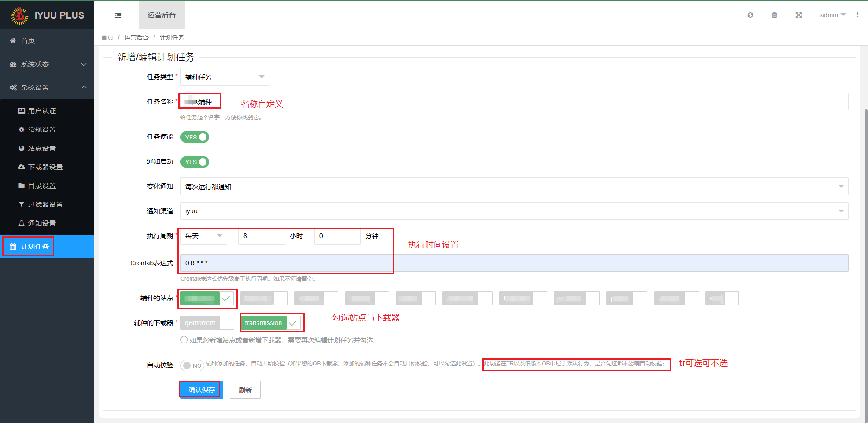Viewport: 868px width, 423px height.
Task: Select the 运营后台 tab
Action: click(x=162, y=15)
